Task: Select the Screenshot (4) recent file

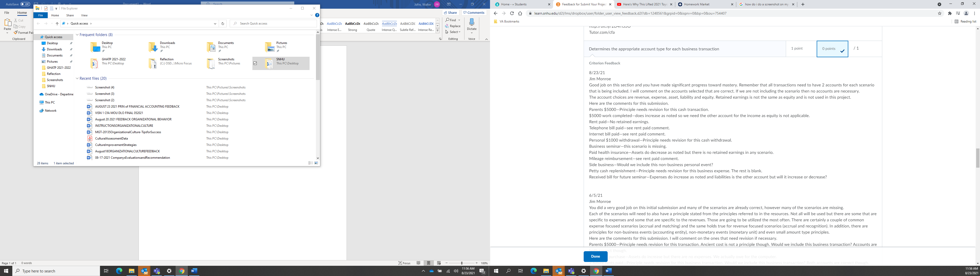Action: pyautogui.click(x=105, y=87)
